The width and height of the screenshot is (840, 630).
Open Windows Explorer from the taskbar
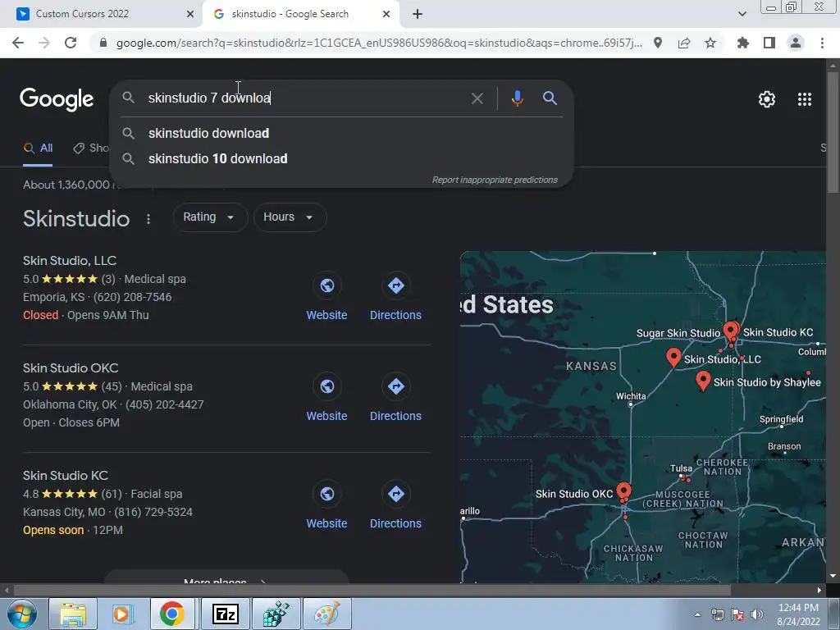tap(73, 614)
